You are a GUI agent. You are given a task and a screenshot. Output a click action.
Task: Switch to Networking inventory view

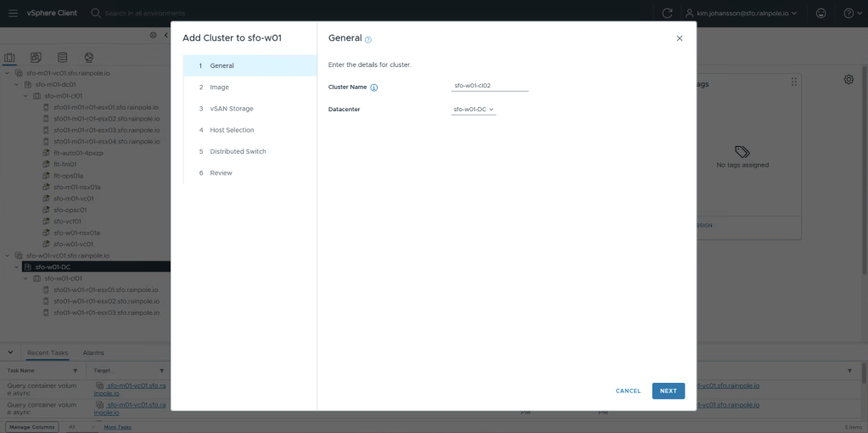tap(88, 58)
